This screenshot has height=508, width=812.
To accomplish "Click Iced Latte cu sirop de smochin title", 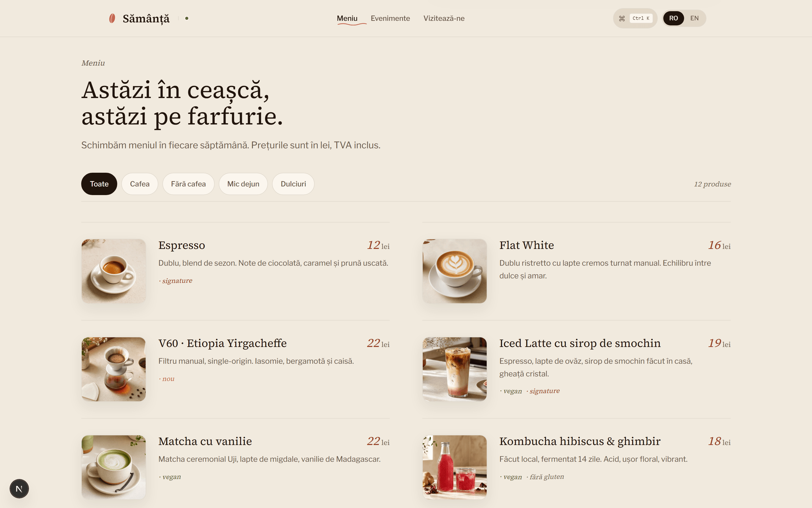I will tap(580, 343).
